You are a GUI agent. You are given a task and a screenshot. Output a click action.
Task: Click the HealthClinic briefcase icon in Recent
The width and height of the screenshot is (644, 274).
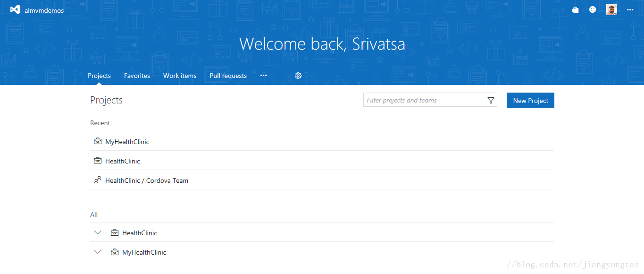pyautogui.click(x=98, y=161)
